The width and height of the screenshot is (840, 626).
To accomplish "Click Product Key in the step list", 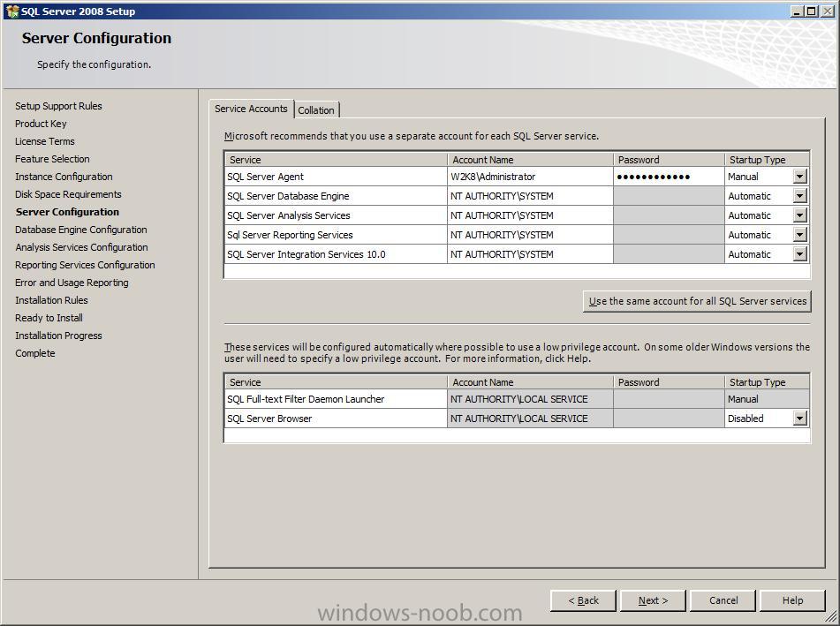I will (41, 124).
